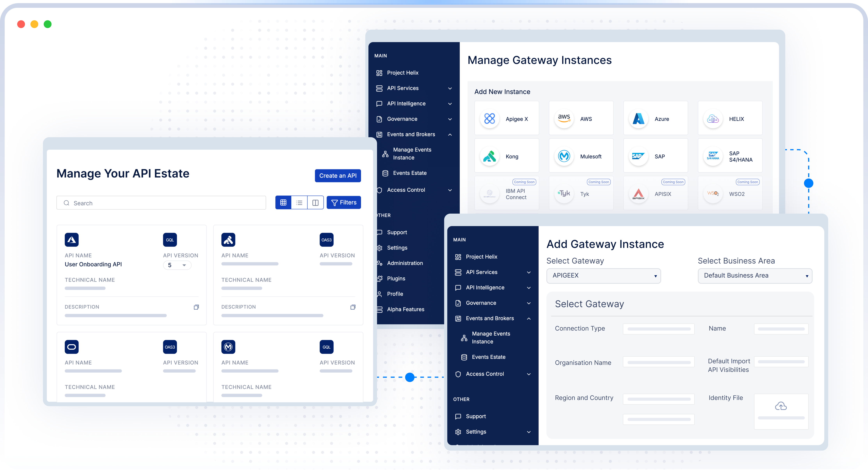
Task: Click the HELIX gateway icon
Action: (713, 118)
